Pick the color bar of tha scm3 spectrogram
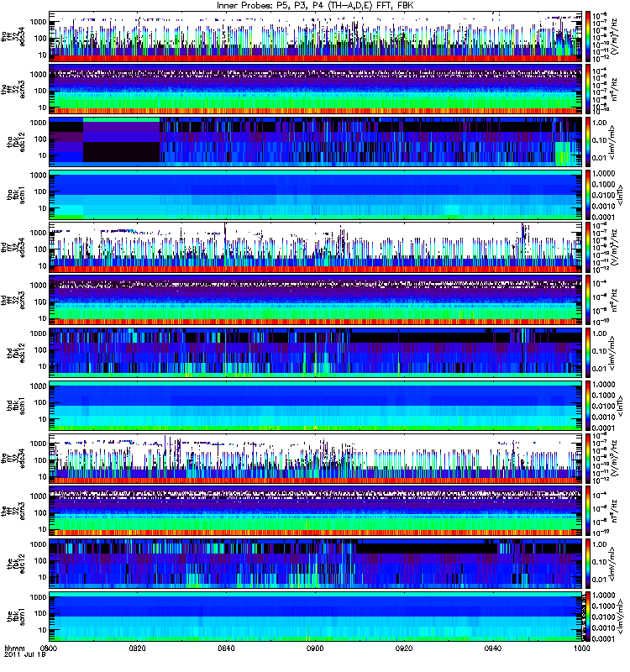Image resolution: width=630 pixels, height=672 pixels. 587,89
